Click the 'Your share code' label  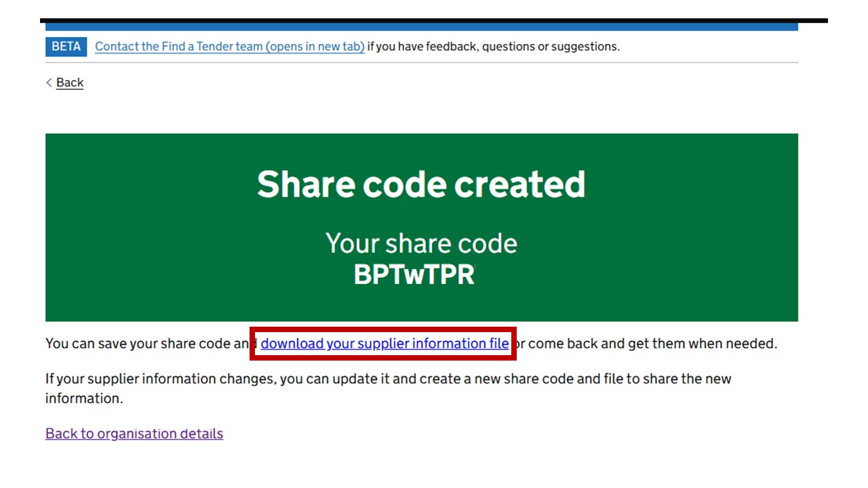pyautogui.click(x=420, y=243)
